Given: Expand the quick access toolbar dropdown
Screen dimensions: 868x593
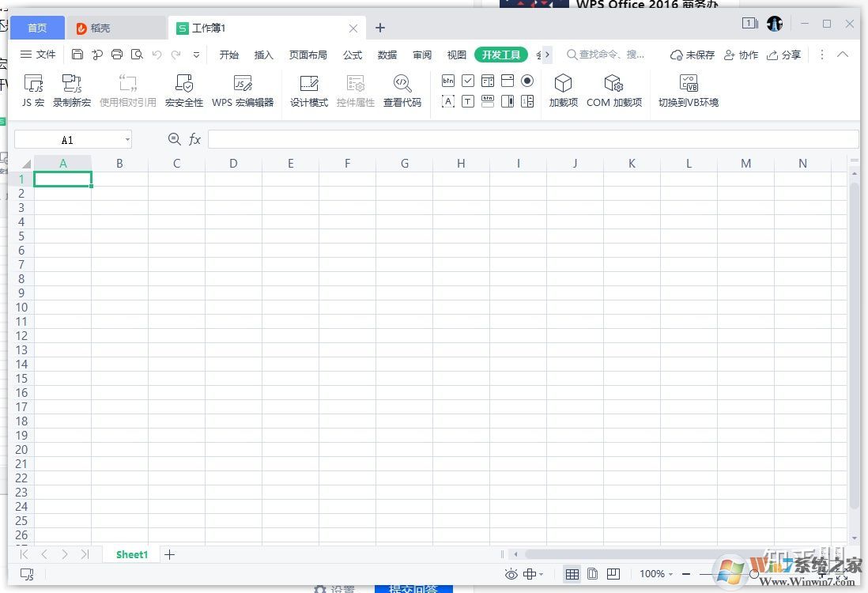Looking at the screenshot, I should pyautogui.click(x=197, y=55).
